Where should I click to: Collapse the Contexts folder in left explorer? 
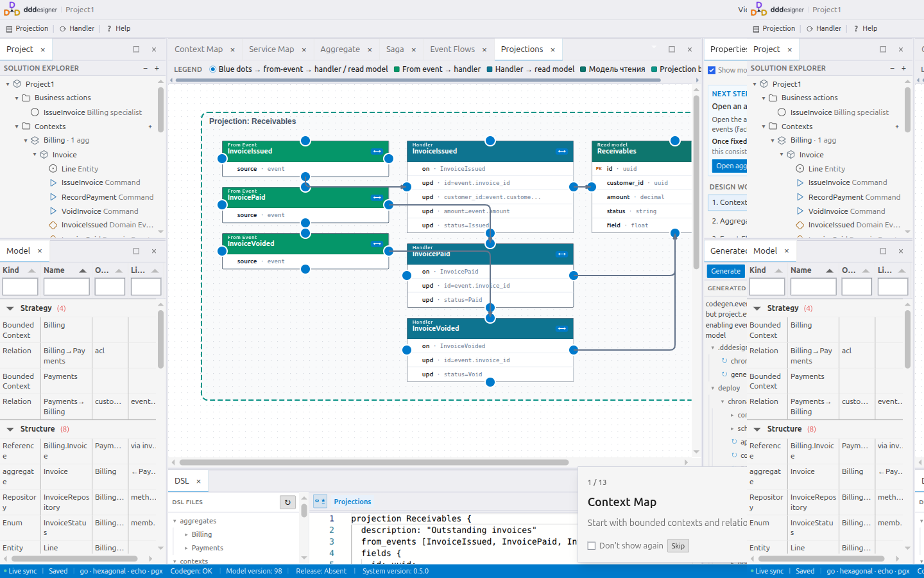click(x=17, y=127)
